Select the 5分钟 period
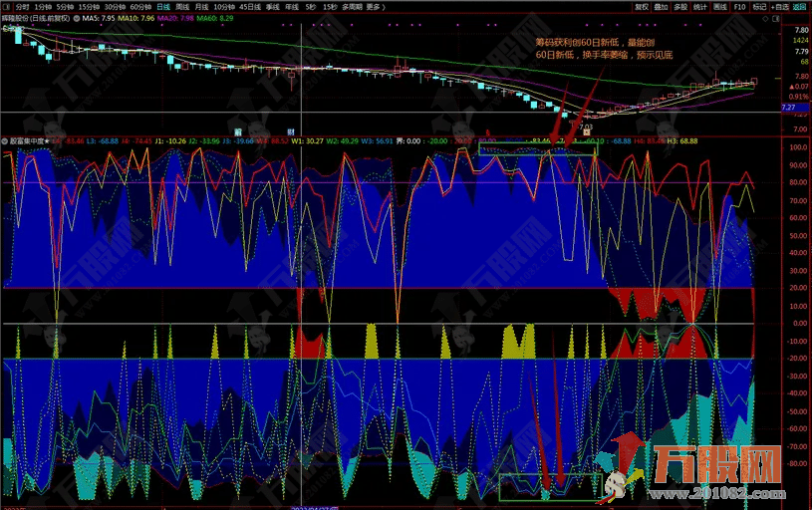 coord(65,7)
